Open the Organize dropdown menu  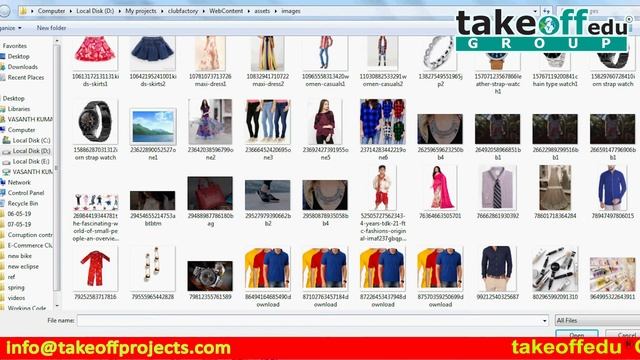[x=10, y=28]
